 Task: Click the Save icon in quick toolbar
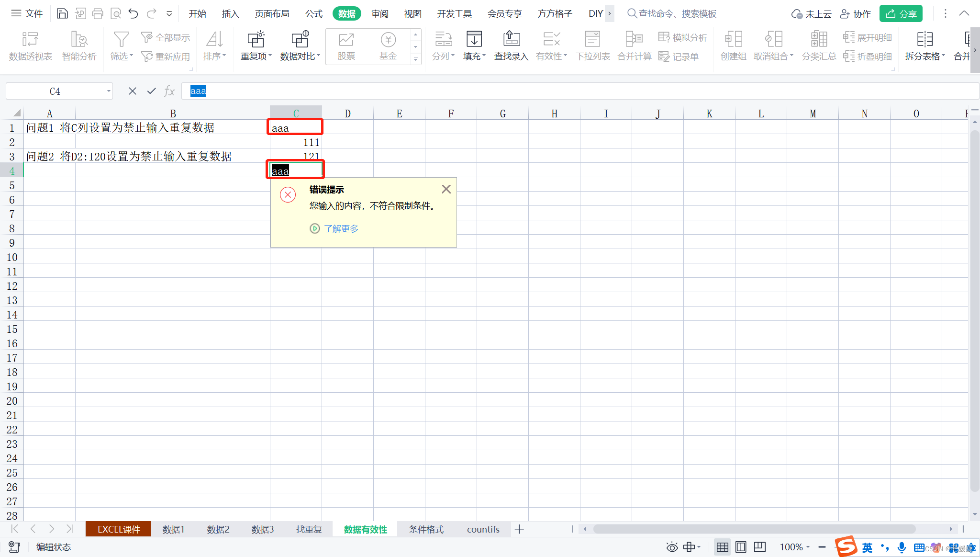[x=62, y=13]
